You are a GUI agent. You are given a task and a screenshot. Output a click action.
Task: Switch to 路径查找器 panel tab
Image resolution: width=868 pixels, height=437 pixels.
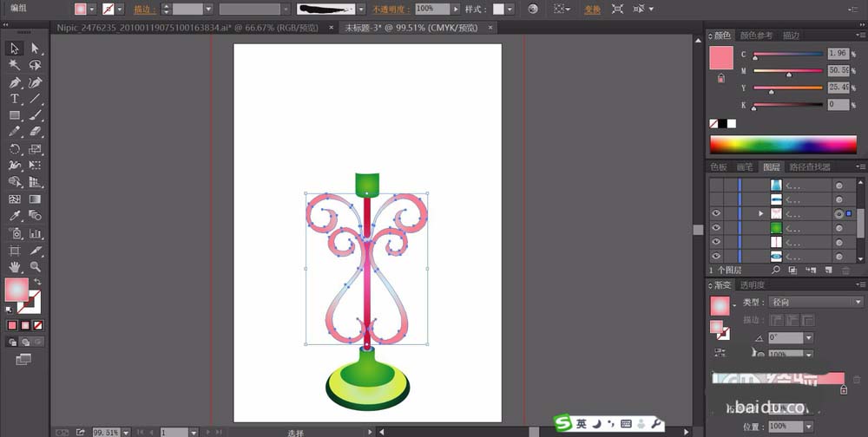(x=810, y=166)
